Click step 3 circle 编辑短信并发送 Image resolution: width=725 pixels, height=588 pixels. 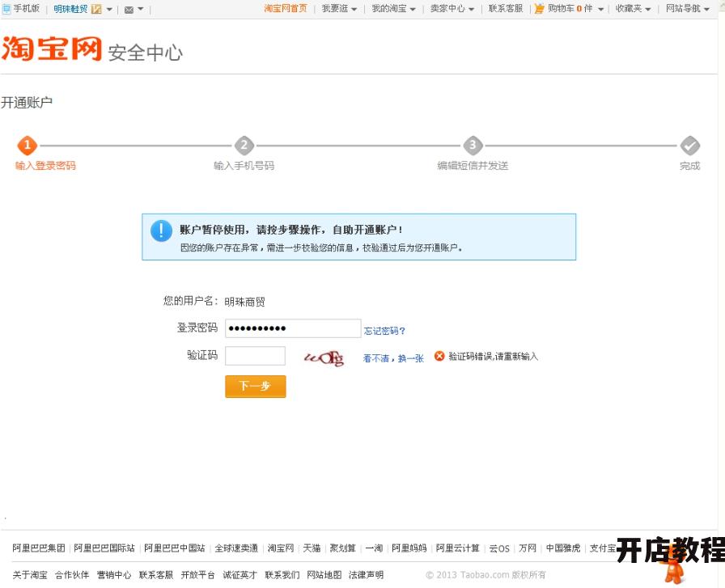(473, 146)
